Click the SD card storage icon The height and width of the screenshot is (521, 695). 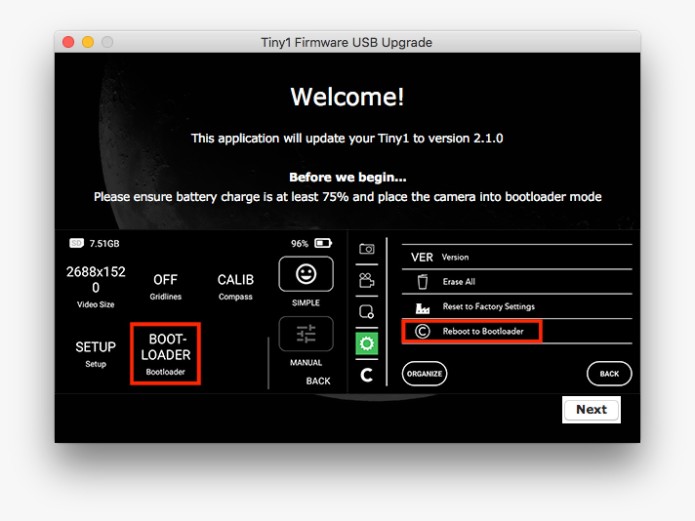pyautogui.click(x=76, y=243)
